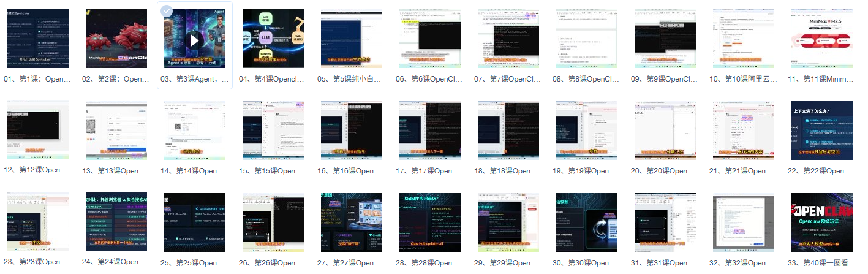
Task: Select thumbnail of video 26
Action: 273,222
